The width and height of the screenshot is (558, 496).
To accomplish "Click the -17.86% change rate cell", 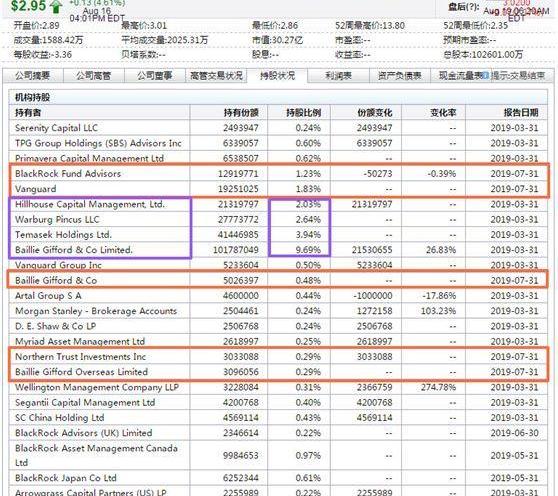I will 439,296.
